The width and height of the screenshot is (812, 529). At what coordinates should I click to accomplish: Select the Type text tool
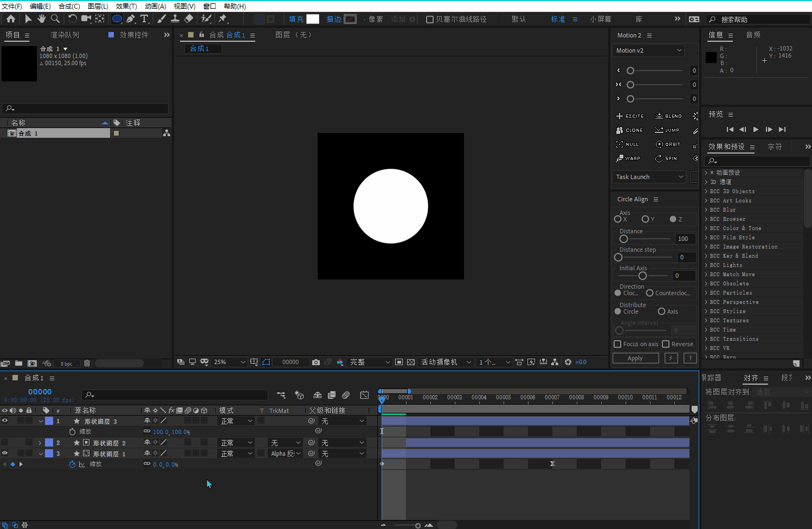click(x=144, y=19)
